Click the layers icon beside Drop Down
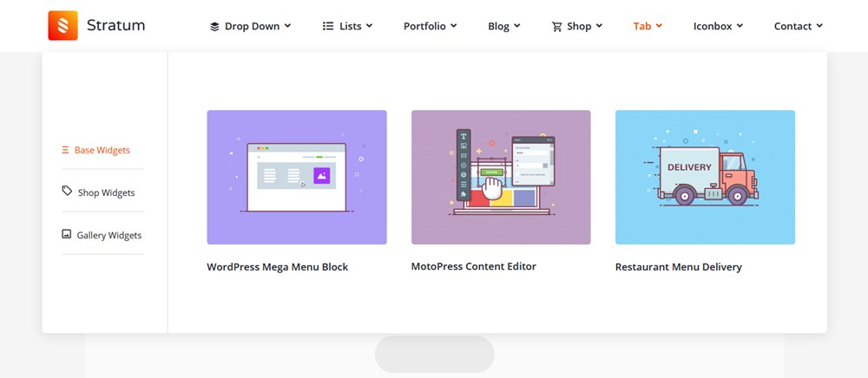The height and width of the screenshot is (378, 868). point(214,27)
